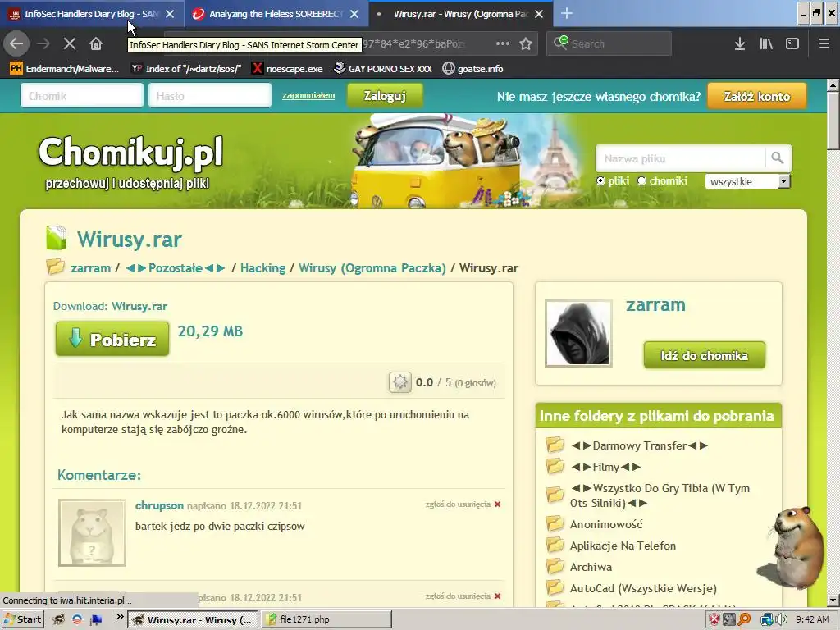Click the folder icon beside Aplikacje Na Telefon
The width and height of the screenshot is (840, 630).
pos(555,545)
